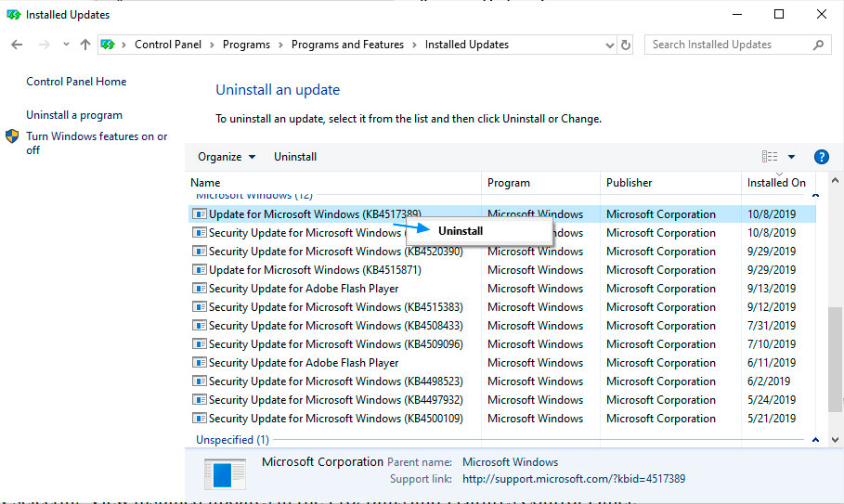Select Security Update for Microsoft Windows (KB4498523)
844x504 pixels.
(x=502, y=381)
